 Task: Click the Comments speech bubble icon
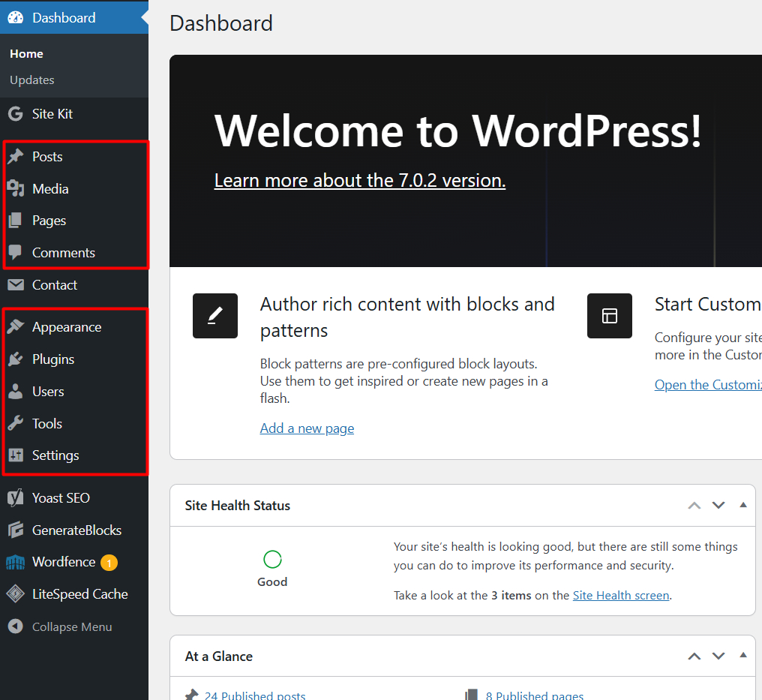[x=16, y=252]
